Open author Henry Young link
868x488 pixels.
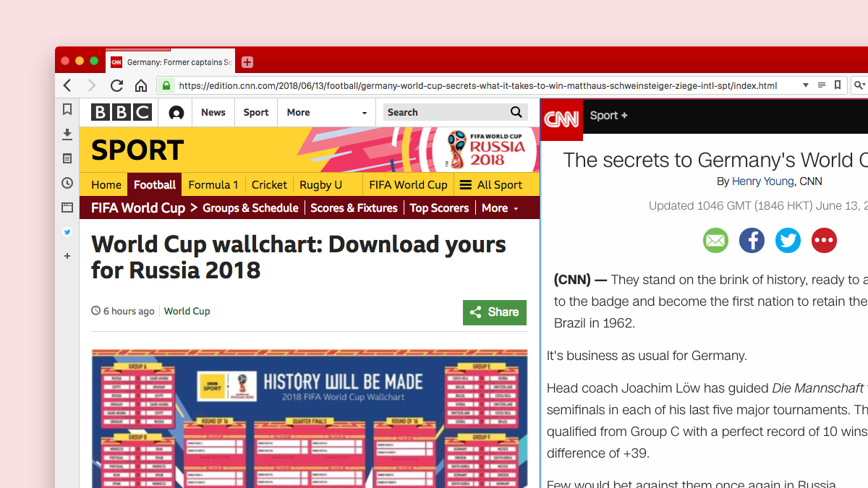tap(762, 181)
